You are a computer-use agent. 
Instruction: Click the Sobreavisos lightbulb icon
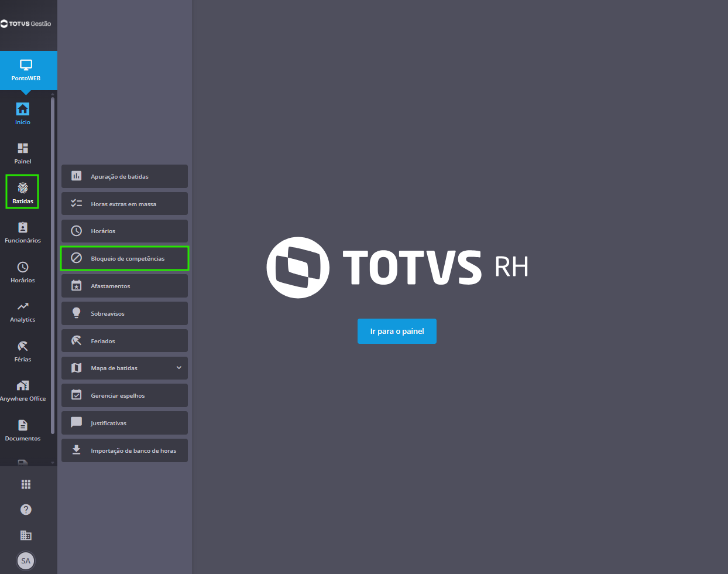click(x=76, y=313)
